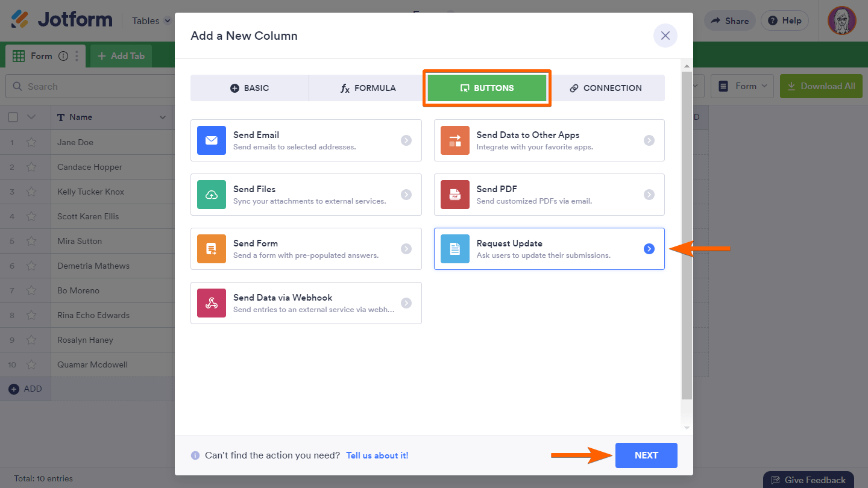This screenshot has width=868, height=488.
Task: Click the Send Data via Webhook icon
Action: click(x=212, y=303)
